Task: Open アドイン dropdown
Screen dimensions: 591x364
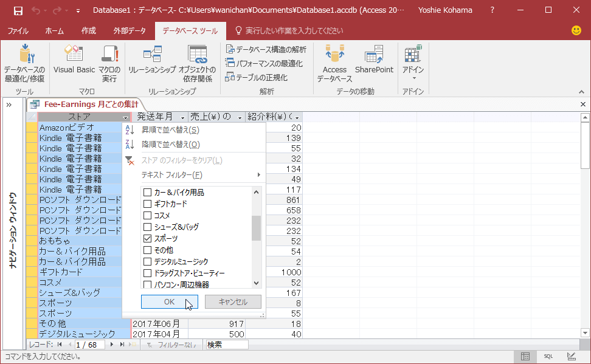Action: click(413, 63)
